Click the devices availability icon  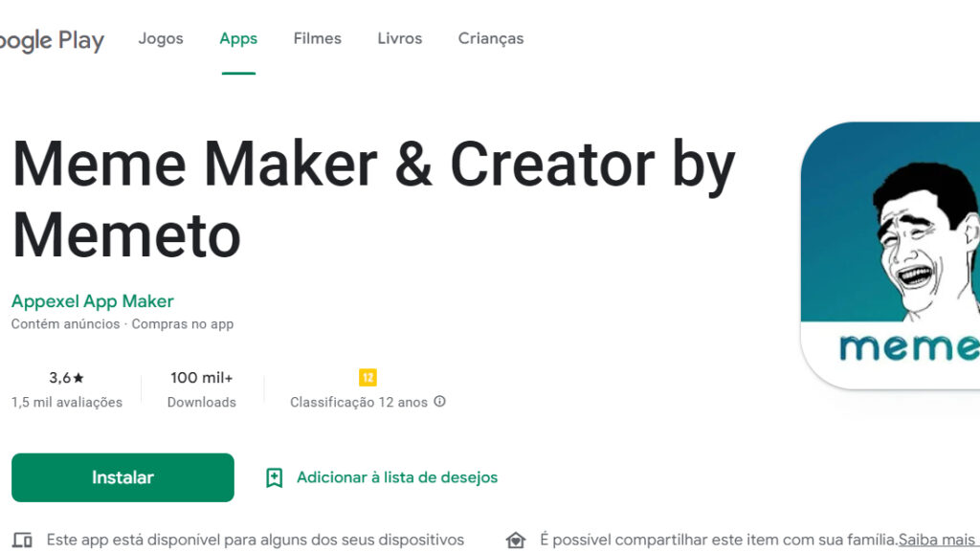pos(23,541)
